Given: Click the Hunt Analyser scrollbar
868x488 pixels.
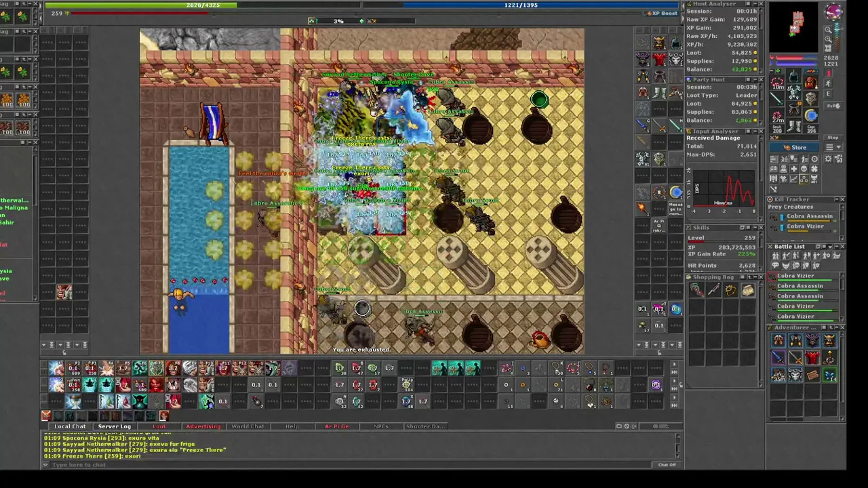Looking at the screenshot, I should point(762,41).
